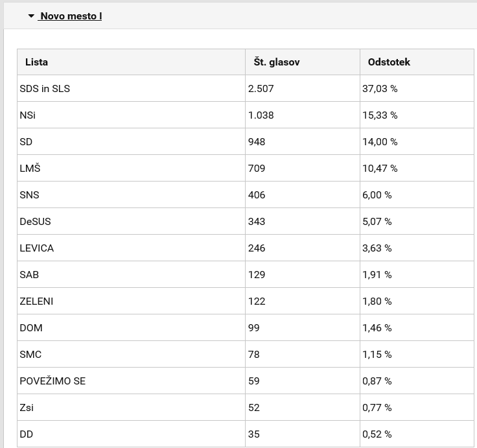The width and height of the screenshot is (477, 448).
Task: Select the SAB list cell
Action: pos(132,274)
